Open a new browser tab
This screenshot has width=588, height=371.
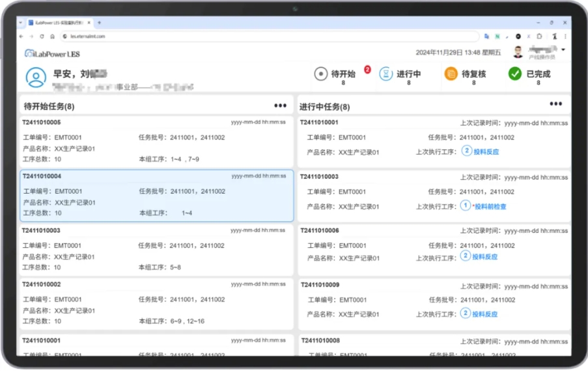click(x=100, y=22)
